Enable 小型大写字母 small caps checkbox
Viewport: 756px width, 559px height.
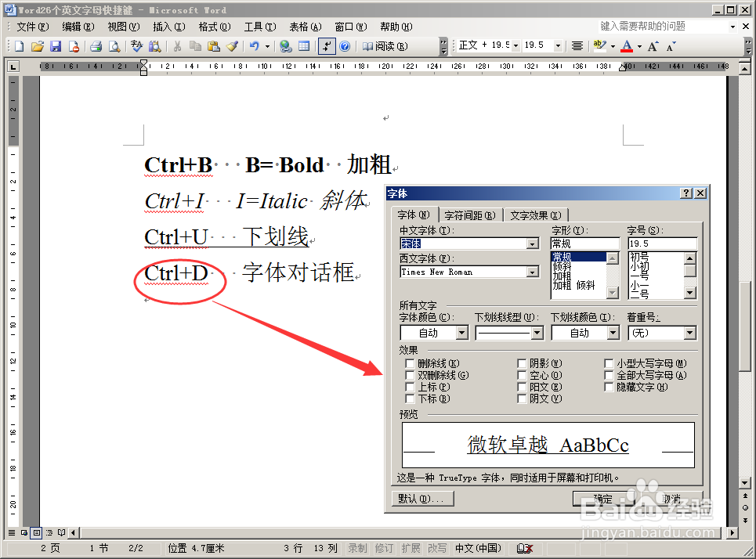(609, 363)
